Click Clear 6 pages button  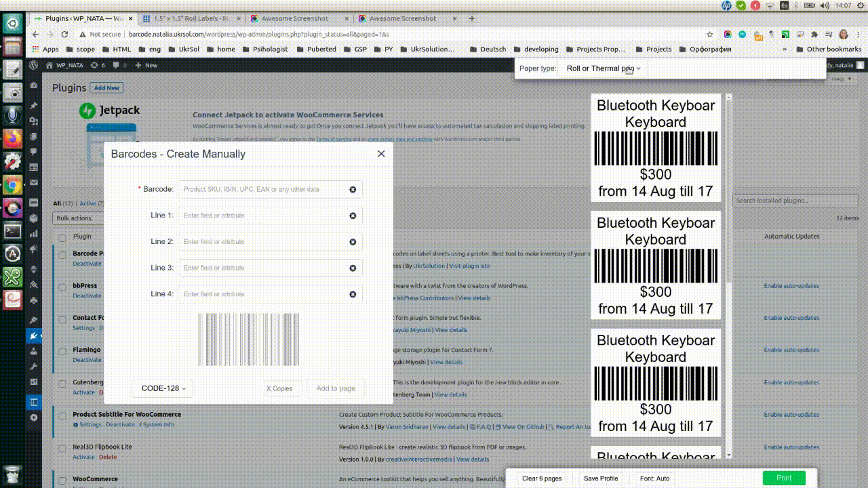(542, 479)
